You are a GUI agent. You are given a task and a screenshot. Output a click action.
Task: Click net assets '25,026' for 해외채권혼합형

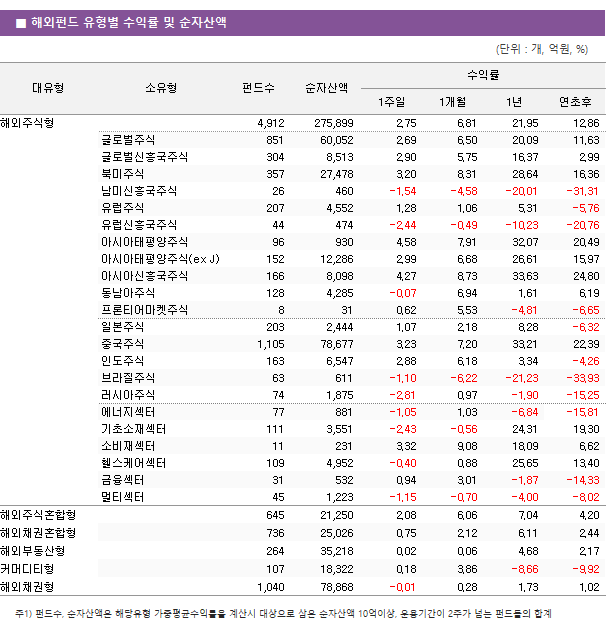pyautogui.click(x=336, y=533)
